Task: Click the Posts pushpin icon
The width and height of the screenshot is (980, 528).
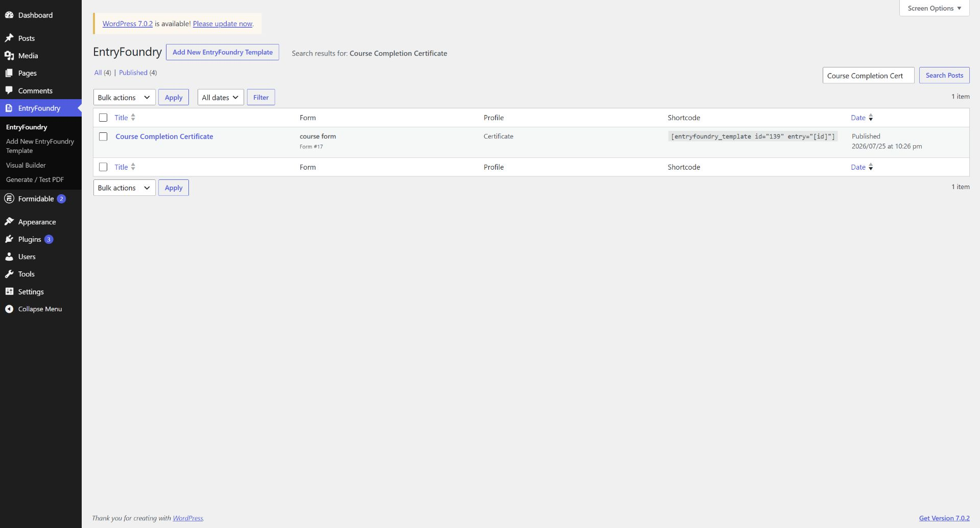Action: pyautogui.click(x=9, y=38)
